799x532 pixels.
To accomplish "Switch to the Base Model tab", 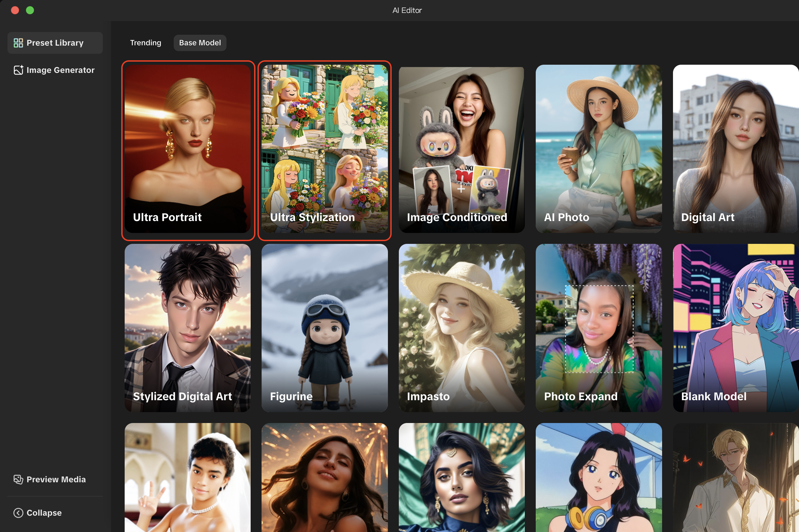I will [200, 43].
